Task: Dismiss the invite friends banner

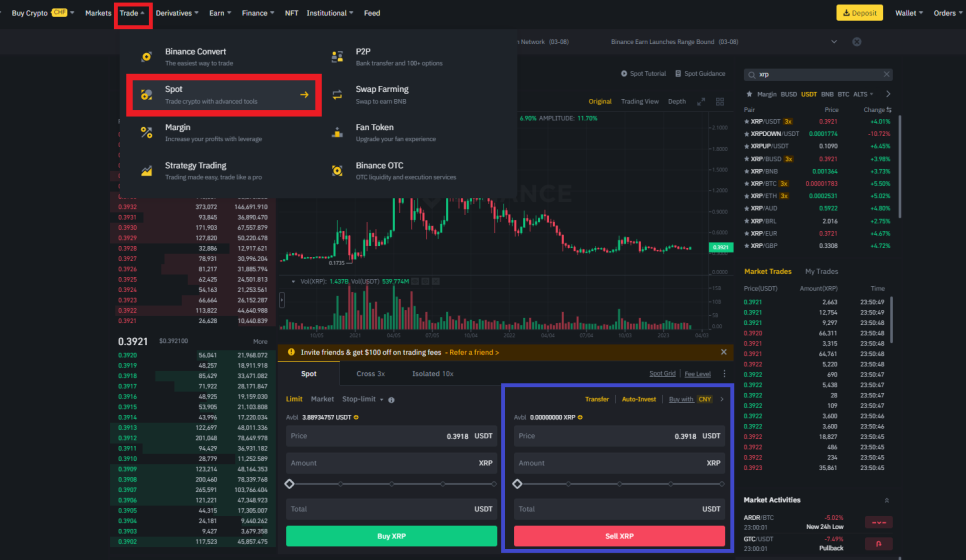Action: point(723,352)
